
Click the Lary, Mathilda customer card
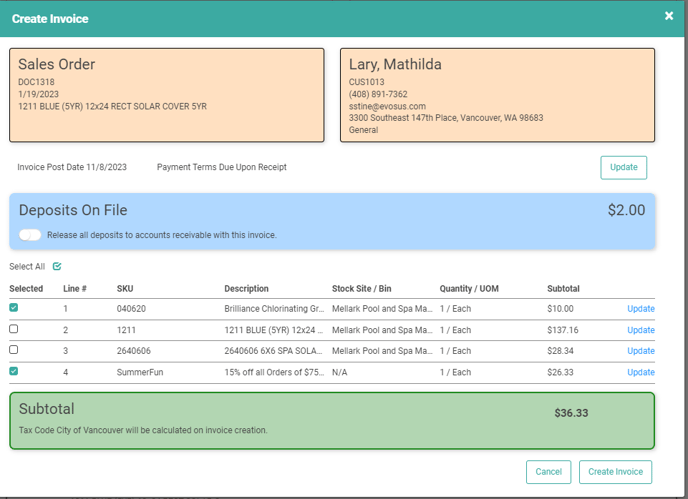pyautogui.click(x=497, y=95)
